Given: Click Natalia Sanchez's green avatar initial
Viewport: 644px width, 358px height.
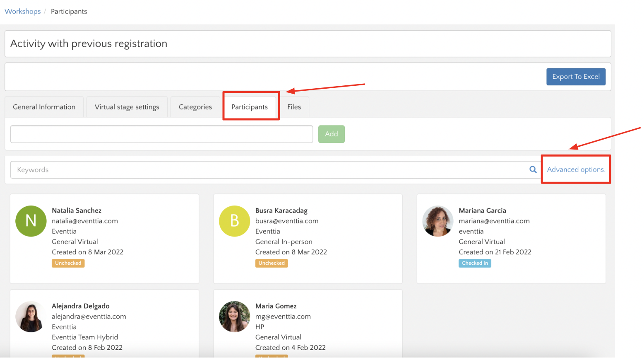Looking at the screenshot, I should (31, 221).
